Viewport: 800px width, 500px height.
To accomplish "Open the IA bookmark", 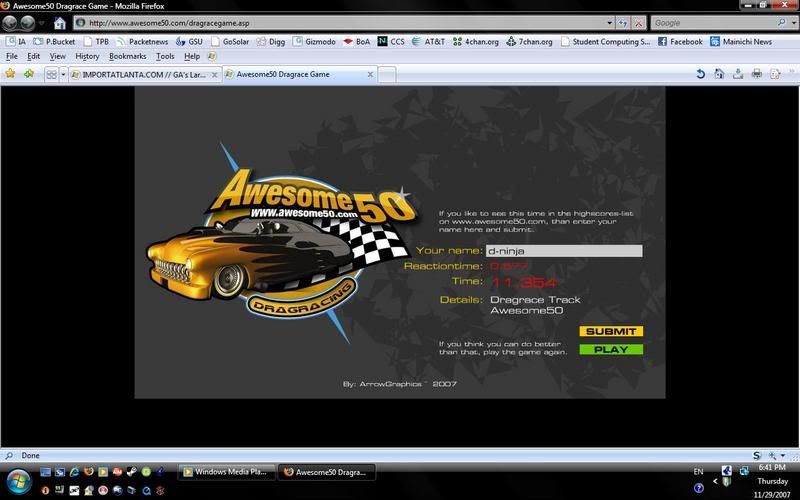I will (x=16, y=41).
